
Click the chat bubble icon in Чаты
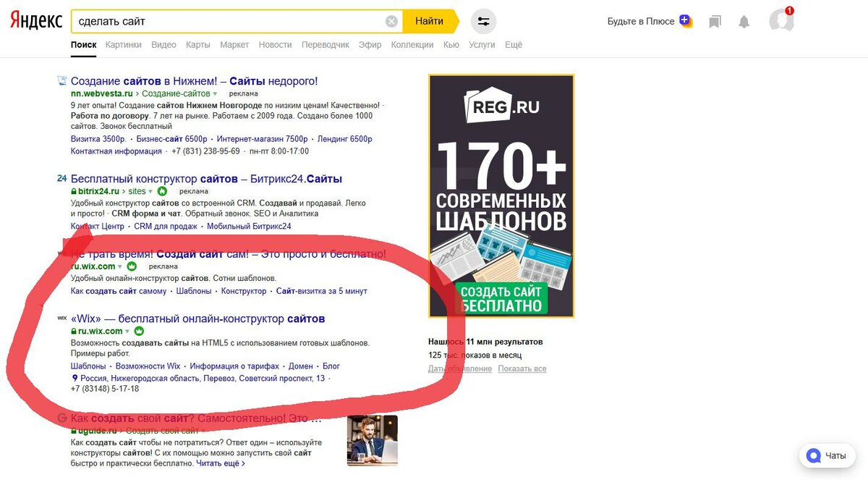[814, 456]
